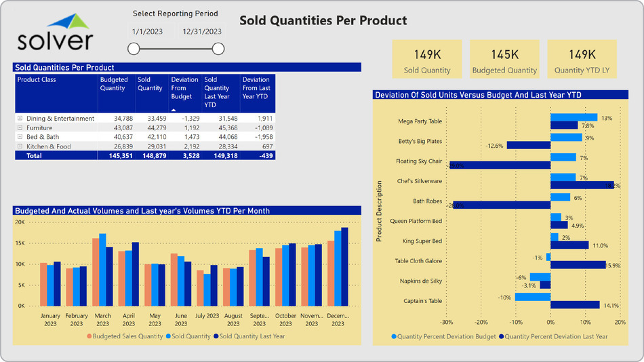Select the 145K Budgeted Quantity card

504,60
